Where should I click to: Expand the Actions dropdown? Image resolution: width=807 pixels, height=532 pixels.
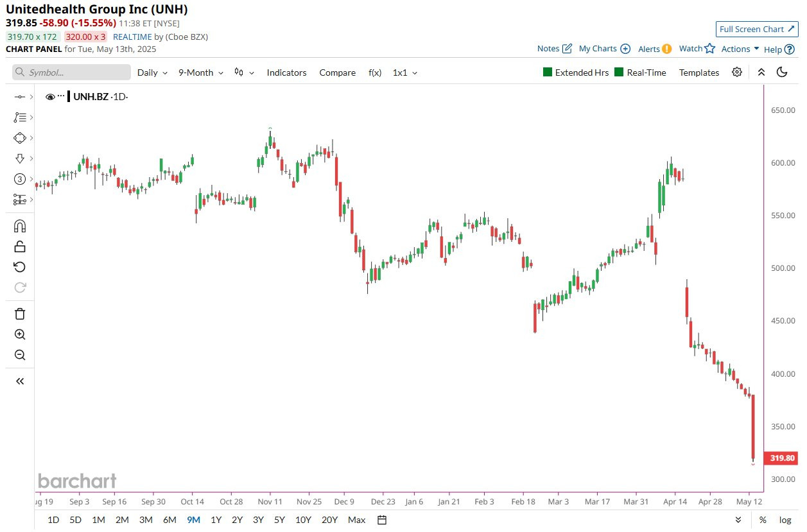pos(740,49)
